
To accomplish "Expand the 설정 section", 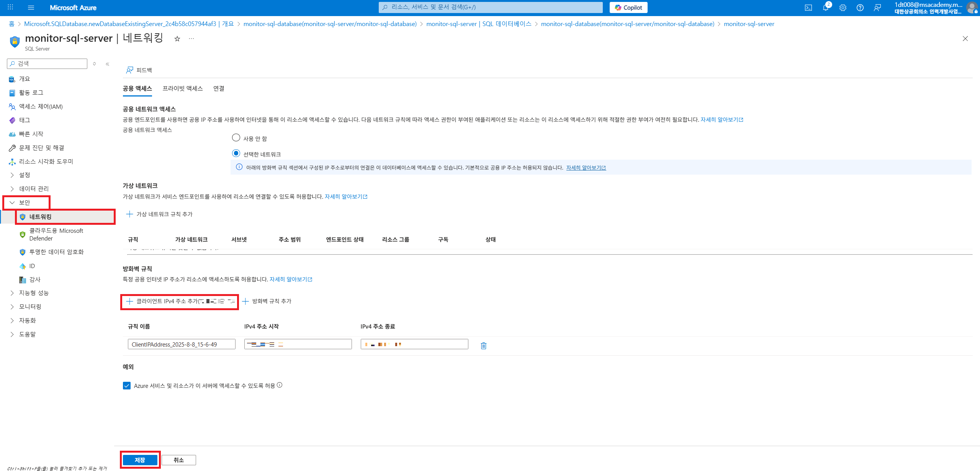I will [x=25, y=175].
